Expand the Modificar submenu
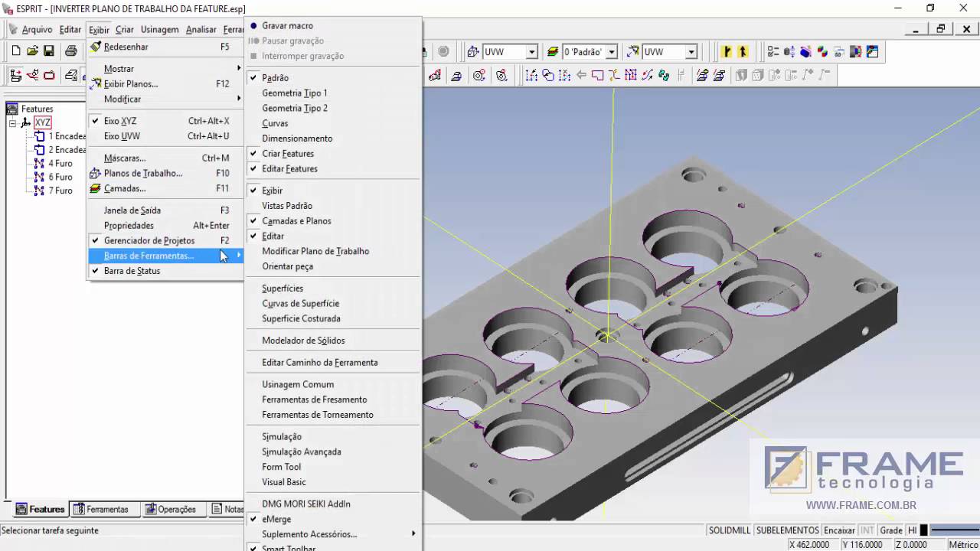Screen dimensions: 980x551 [165, 99]
